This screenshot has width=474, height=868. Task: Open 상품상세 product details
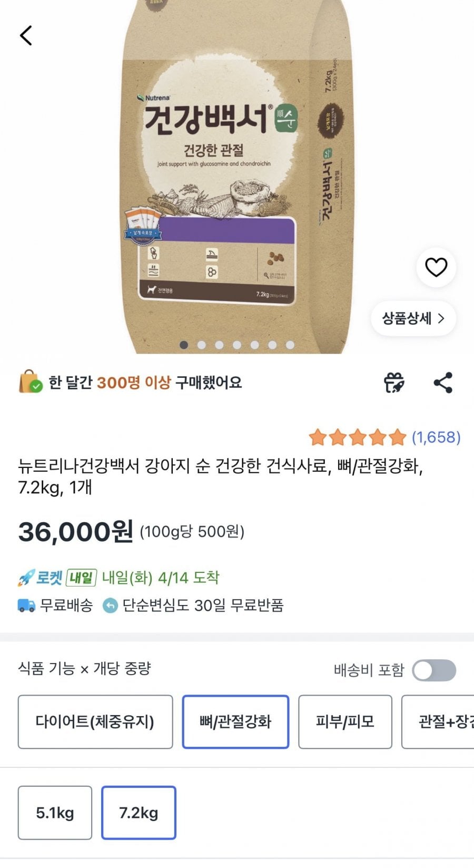[x=413, y=318]
